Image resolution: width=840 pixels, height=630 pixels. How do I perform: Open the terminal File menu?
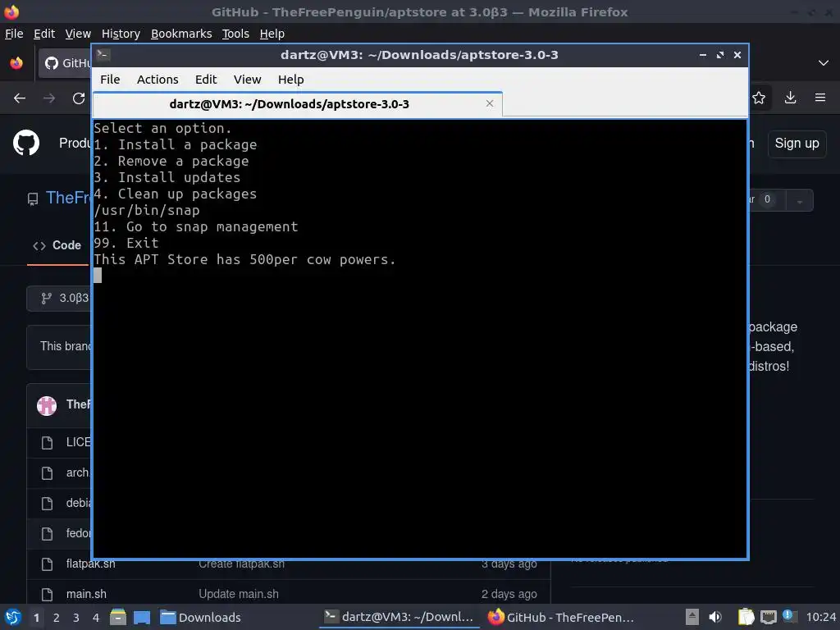tap(110, 80)
